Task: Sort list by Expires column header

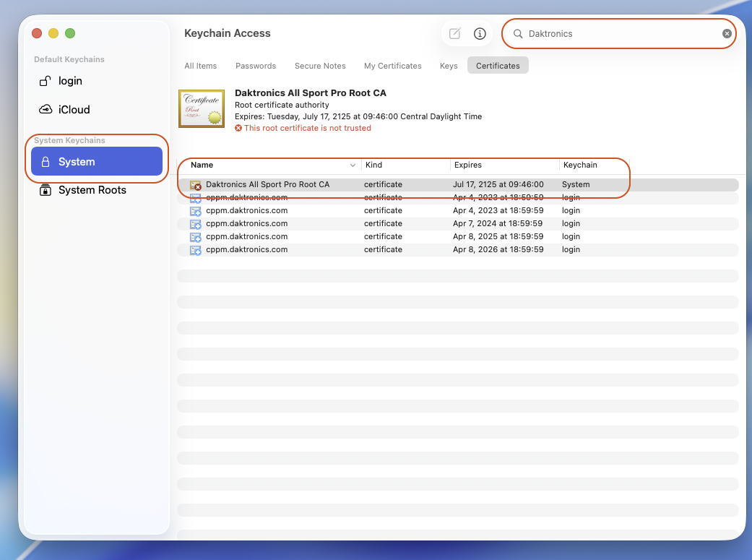Action: tap(468, 165)
